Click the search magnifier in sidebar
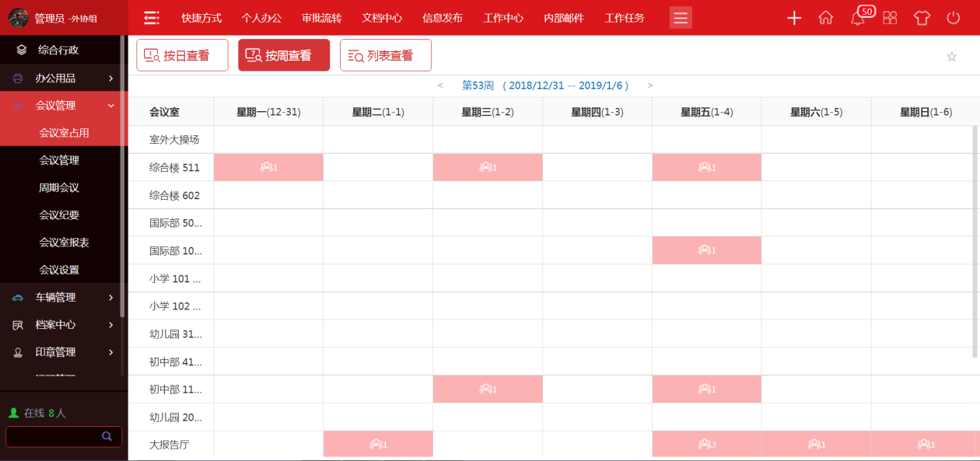The height and width of the screenshot is (461, 980). pyautogui.click(x=107, y=437)
